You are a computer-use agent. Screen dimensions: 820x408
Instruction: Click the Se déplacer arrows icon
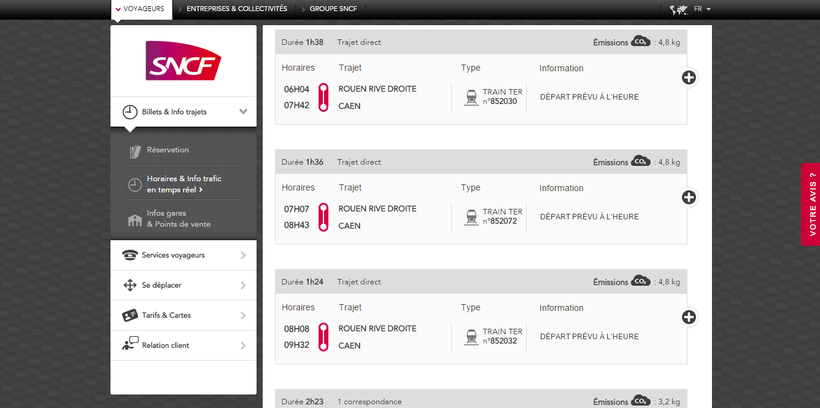tap(129, 285)
